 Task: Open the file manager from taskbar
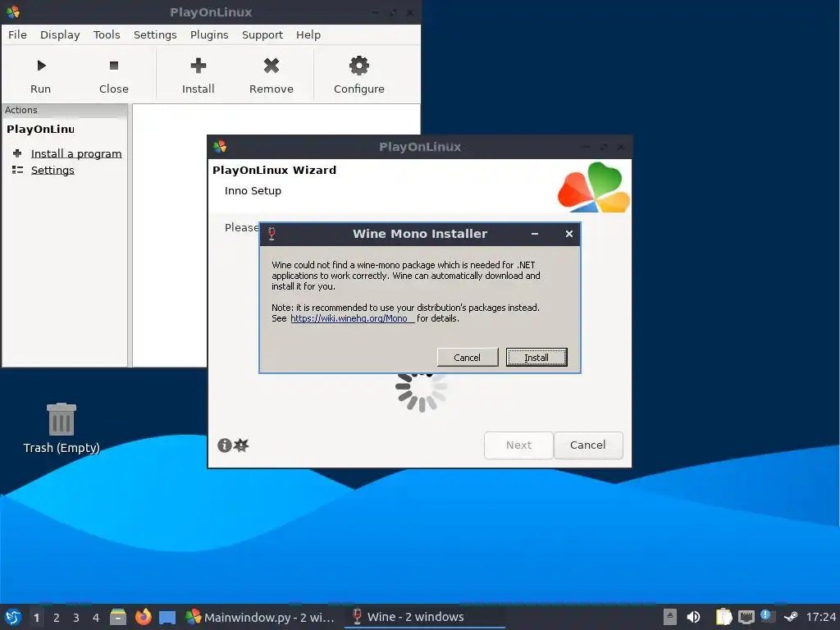118,617
